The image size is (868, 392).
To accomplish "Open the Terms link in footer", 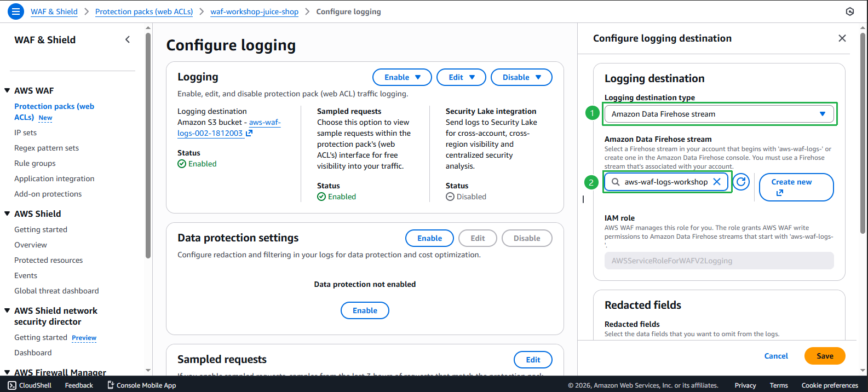I will (x=779, y=385).
